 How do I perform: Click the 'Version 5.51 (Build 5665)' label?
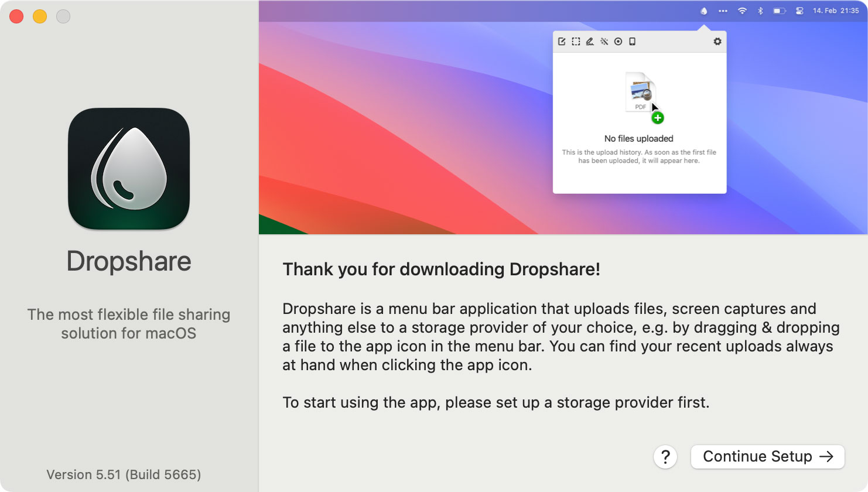[x=124, y=474]
